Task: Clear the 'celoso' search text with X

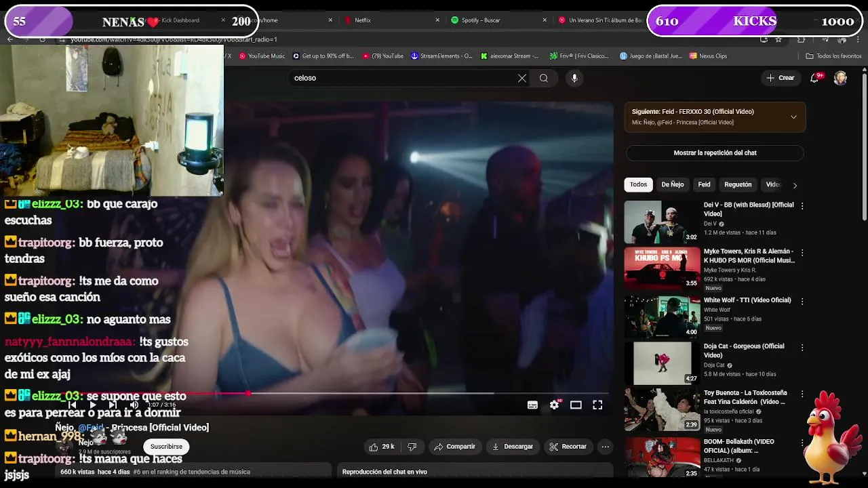Action: 522,78
